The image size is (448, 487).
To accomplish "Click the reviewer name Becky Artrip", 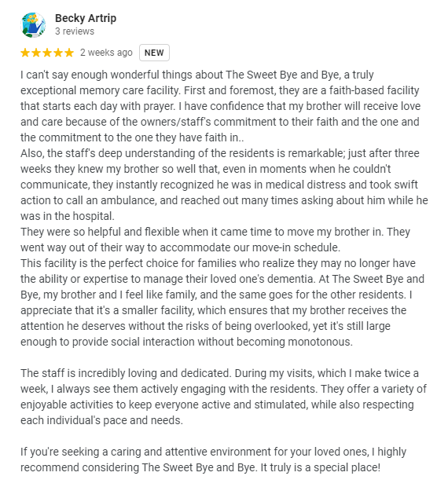I will click(x=86, y=18).
